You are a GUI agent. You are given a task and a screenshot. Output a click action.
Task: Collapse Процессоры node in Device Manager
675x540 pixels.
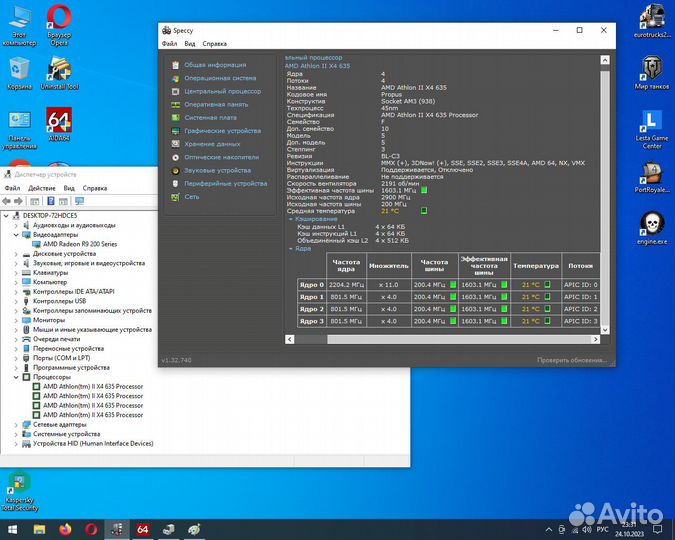click(16, 377)
